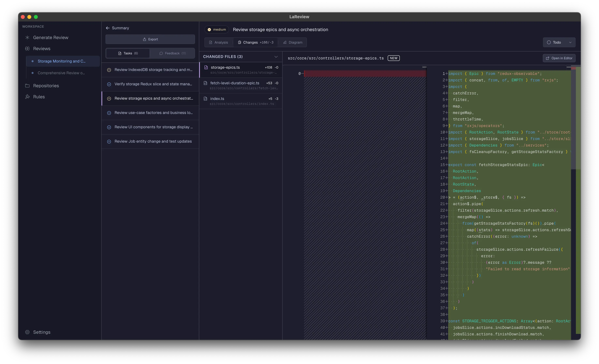Click line 39 STORAGE_TRIGGER_ACTIONS declaration
This screenshot has width=599, height=364.
pos(509,321)
